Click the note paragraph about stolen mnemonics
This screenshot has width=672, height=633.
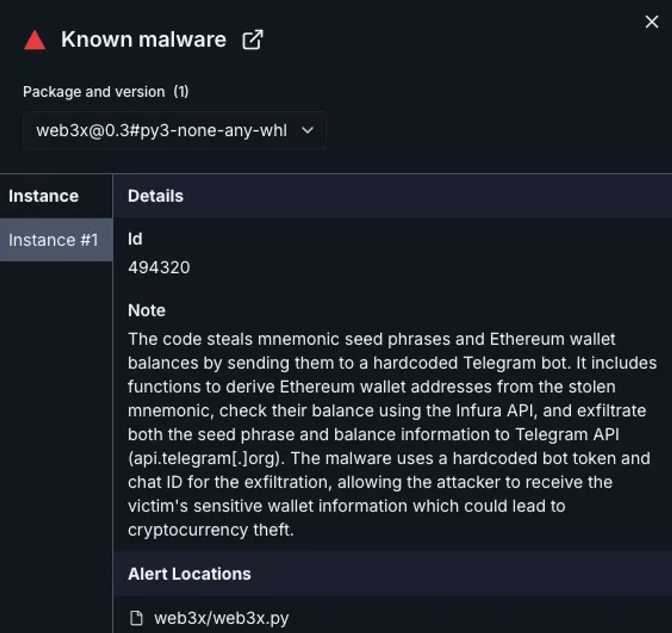click(x=392, y=434)
